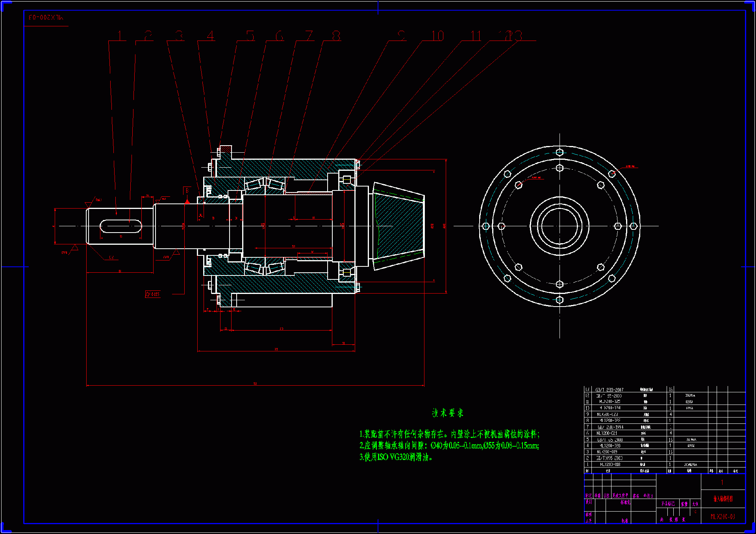Select the MLX200-018 row in parts list
The height and width of the screenshot is (534, 756).
[610, 464]
